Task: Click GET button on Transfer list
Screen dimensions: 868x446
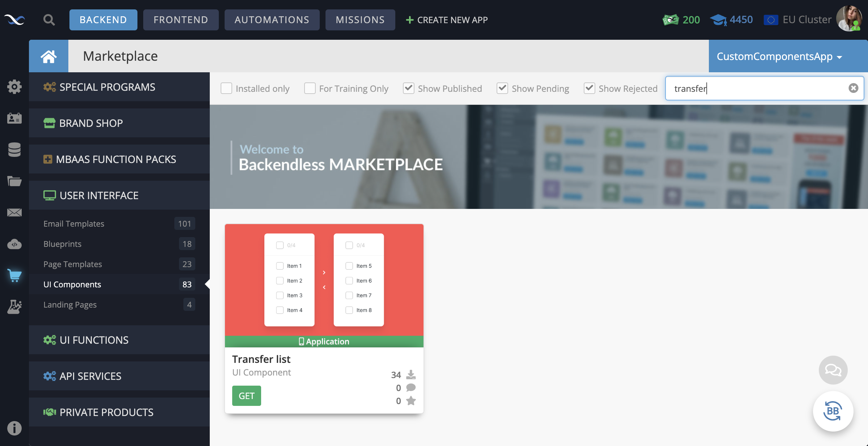Action: click(246, 395)
